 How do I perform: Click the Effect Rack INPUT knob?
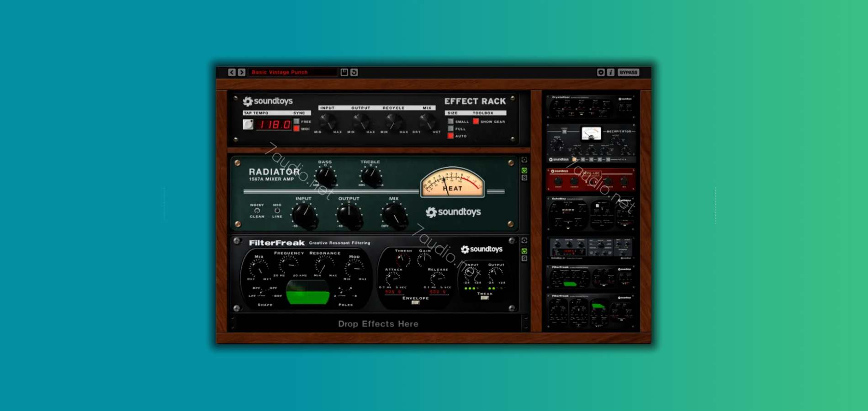pyautogui.click(x=328, y=121)
